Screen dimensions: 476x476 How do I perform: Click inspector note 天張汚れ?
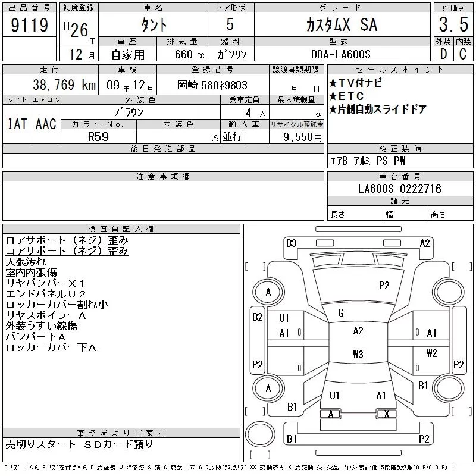[26, 262]
